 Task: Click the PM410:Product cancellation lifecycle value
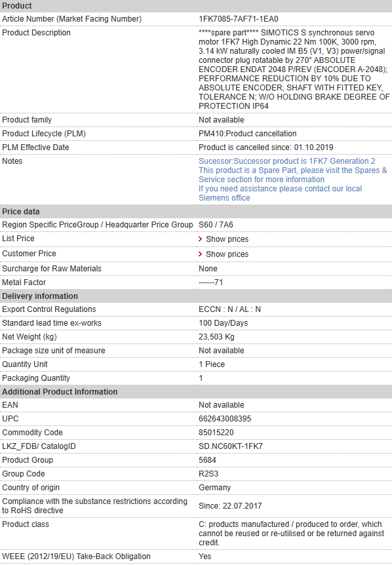point(248,134)
